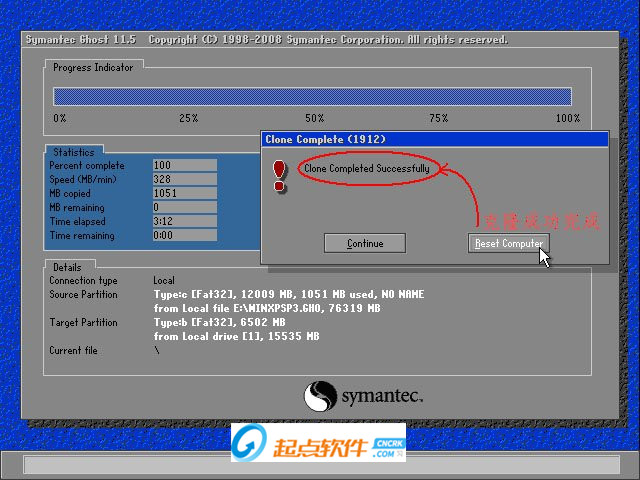Click the Symantec logo at bottom
The height and width of the screenshot is (480, 640).
[x=363, y=396]
